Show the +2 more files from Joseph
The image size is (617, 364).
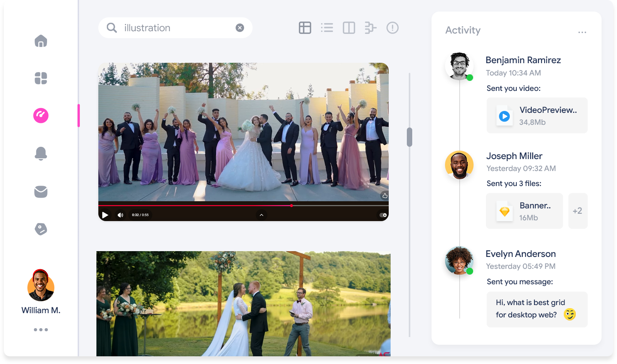[x=577, y=211]
